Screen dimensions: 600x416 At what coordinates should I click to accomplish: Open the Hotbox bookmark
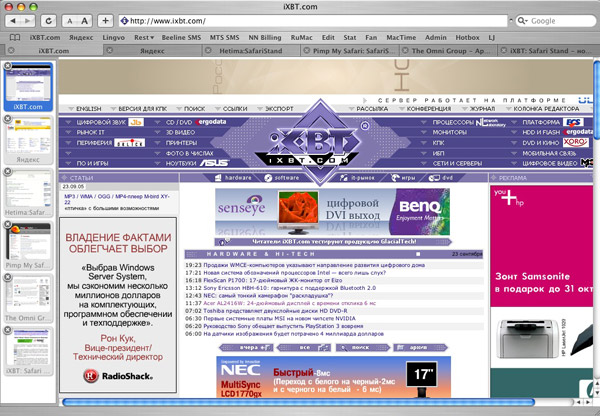click(467, 38)
